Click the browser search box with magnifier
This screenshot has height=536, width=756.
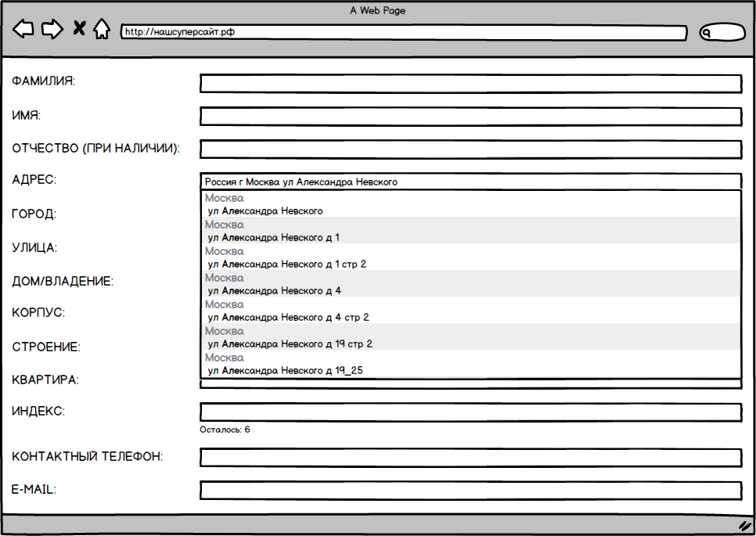click(x=722, y=32)
